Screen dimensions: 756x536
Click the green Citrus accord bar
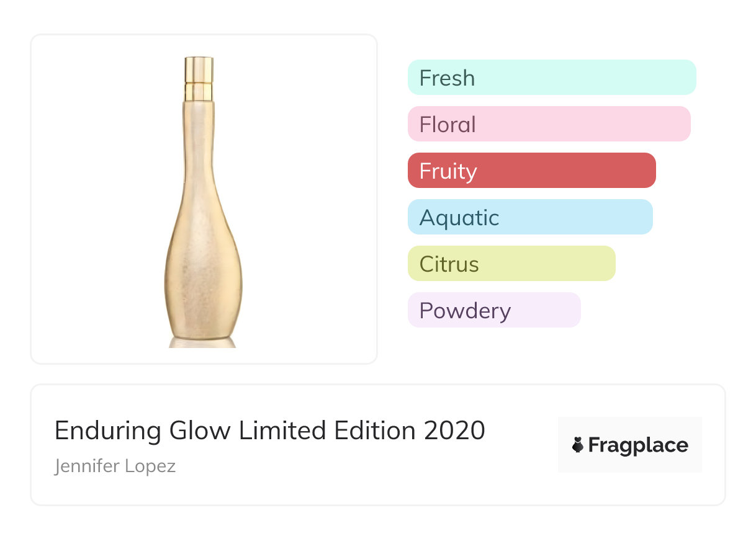coord(511,264)
